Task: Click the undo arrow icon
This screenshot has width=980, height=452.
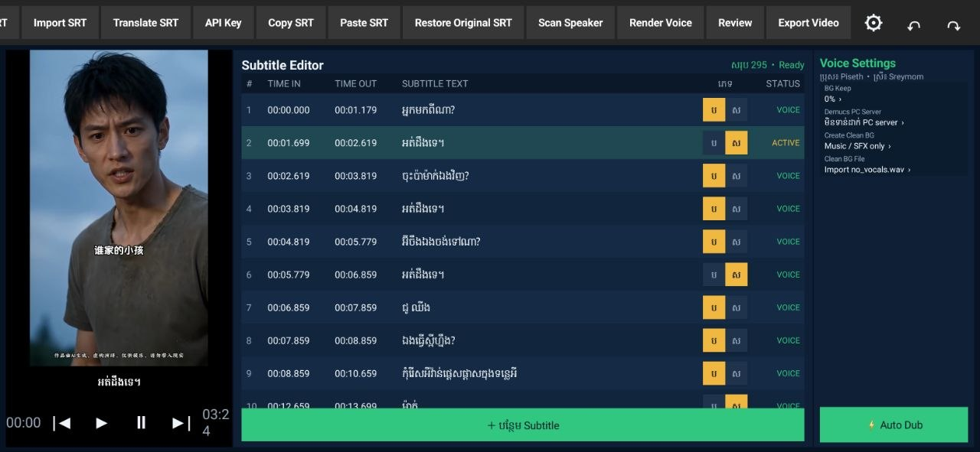Action: [x=913, y=25]
